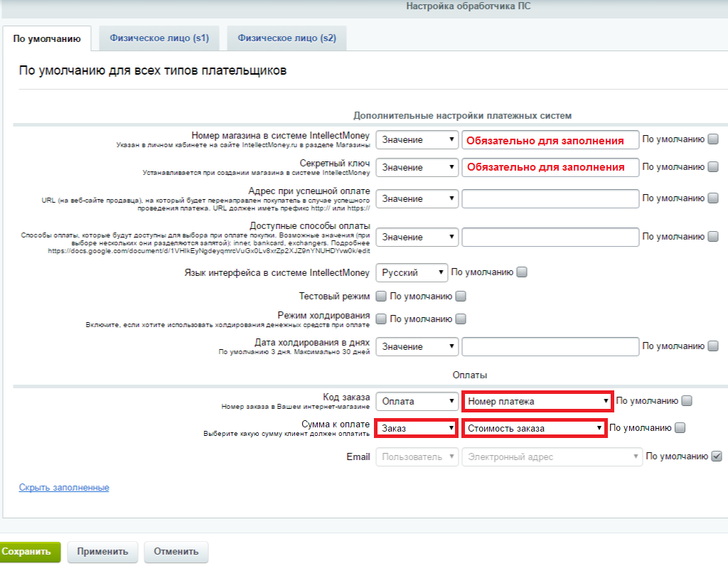
Task: Enable the Тестовый режим checkbox
Action: pyautogui.click(x=381, y=296)
